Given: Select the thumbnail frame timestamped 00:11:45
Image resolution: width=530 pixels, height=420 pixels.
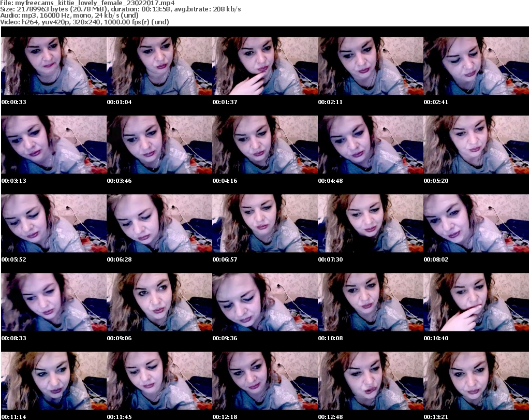Looking at the screenshot, I should [x=159, y=381].
